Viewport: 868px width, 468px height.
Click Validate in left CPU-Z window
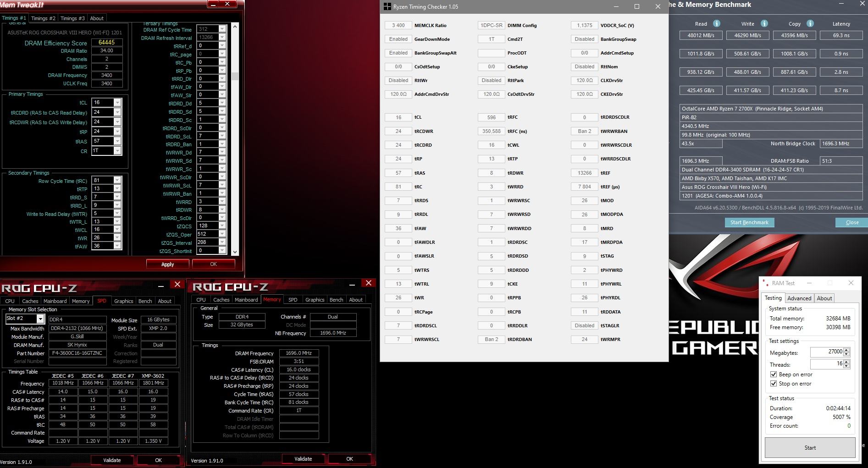pyautogui.click(x=112, y=460)
